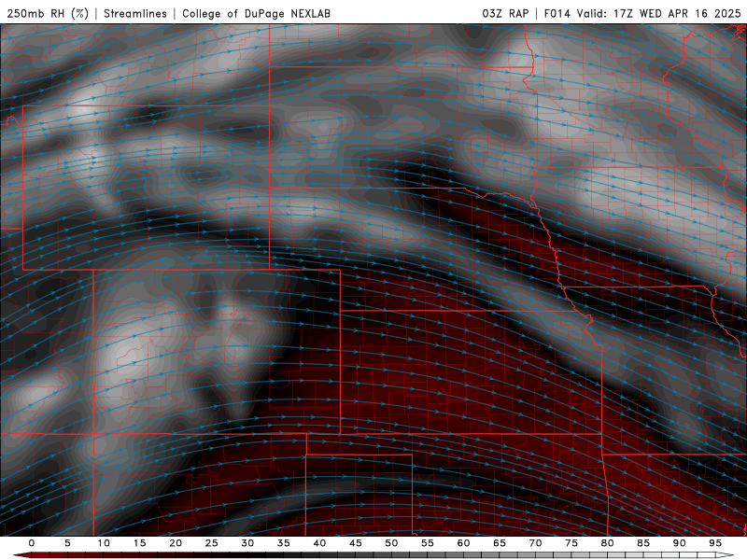Click the '03Z RAP' model run label

[x=505, y=13]
